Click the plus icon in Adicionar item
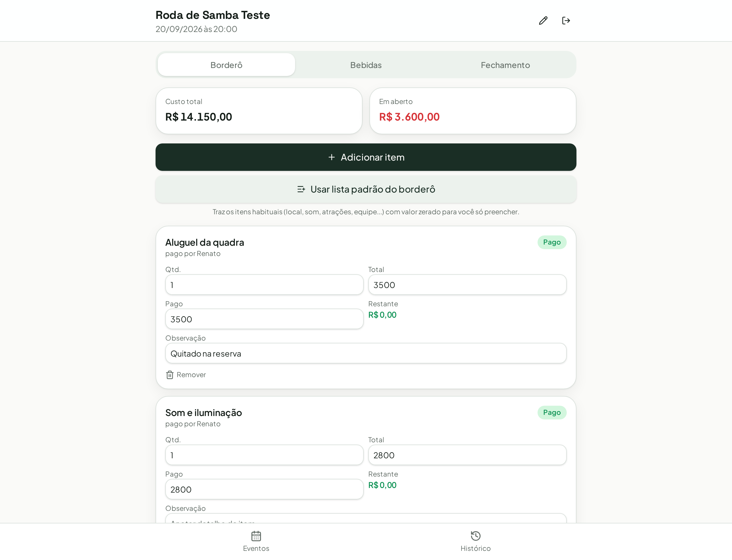The image size is (732, 560). (331, 157)
